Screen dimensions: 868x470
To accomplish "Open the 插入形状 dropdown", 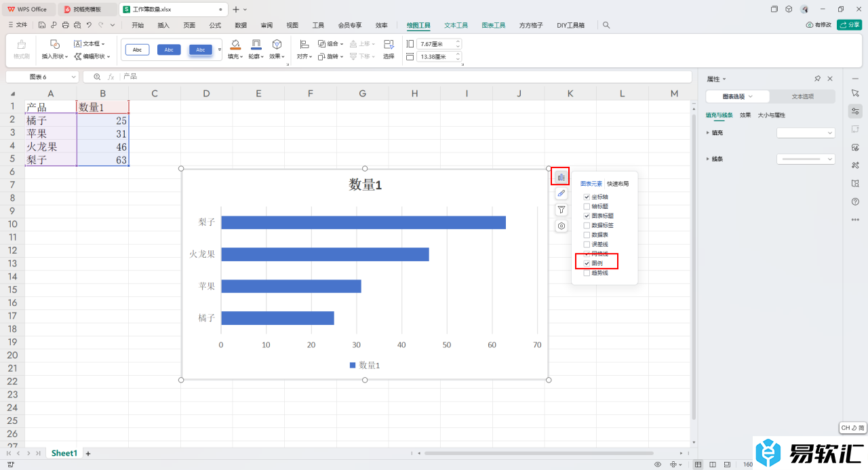I will pos(55,57).
